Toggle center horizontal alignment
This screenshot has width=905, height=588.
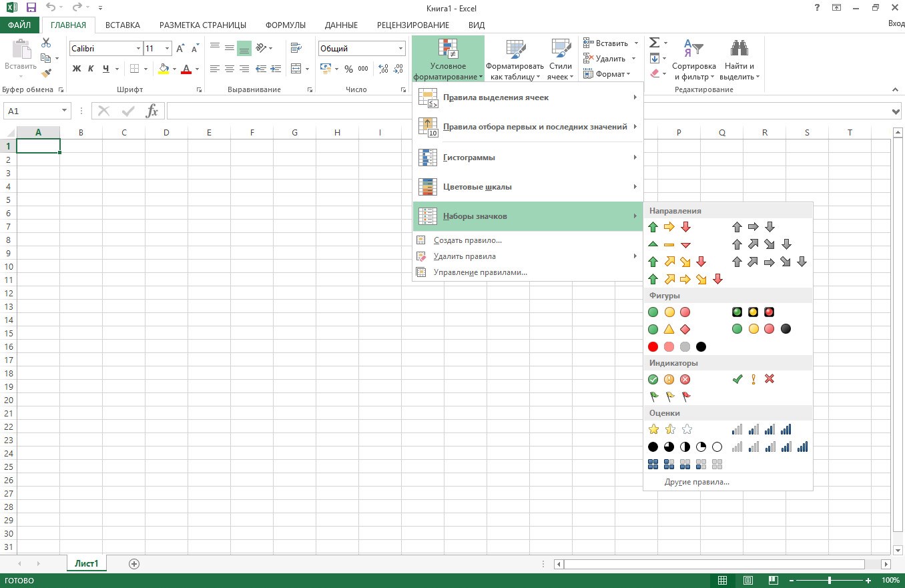(x=230, y=68)
